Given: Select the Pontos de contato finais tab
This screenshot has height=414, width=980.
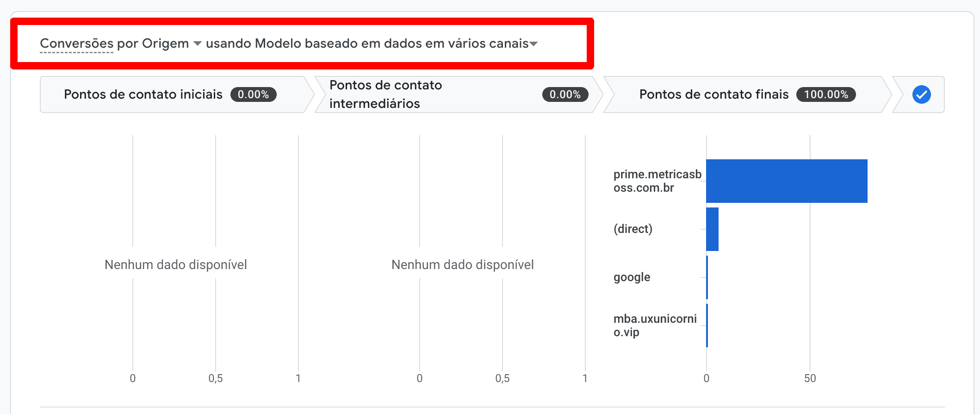Looking at the screenshot, I should click(714, 94).
